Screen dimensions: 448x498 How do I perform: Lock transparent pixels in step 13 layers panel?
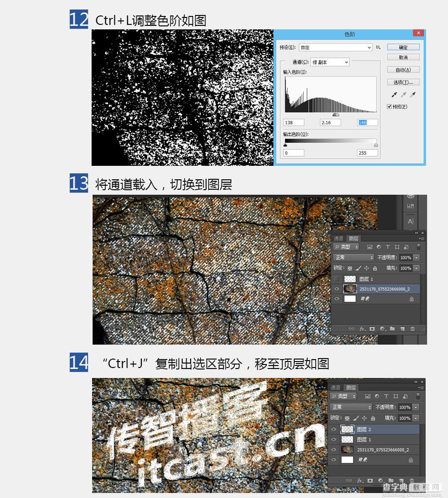coord(349,268)
